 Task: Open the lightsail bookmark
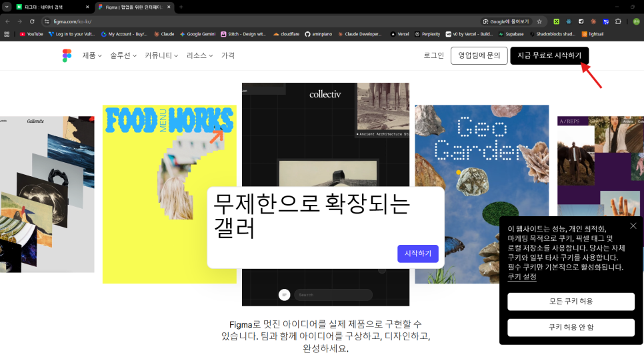click(x=593, y=34)
